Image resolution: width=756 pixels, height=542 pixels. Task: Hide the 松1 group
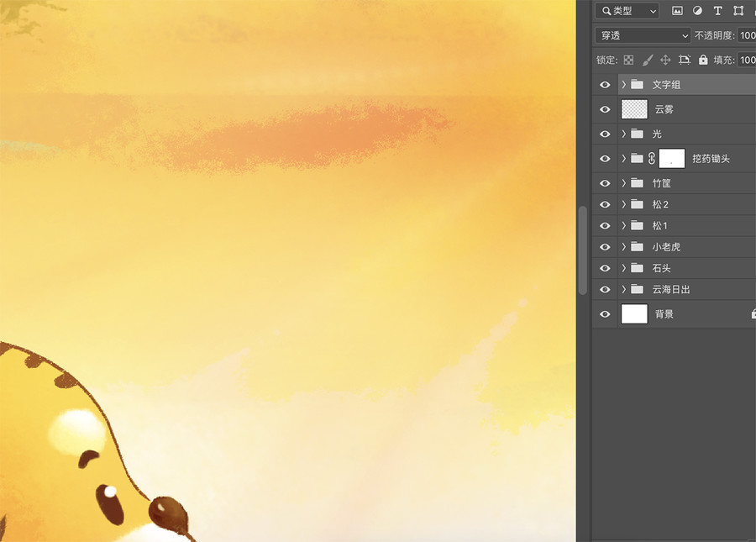[605, 226]
